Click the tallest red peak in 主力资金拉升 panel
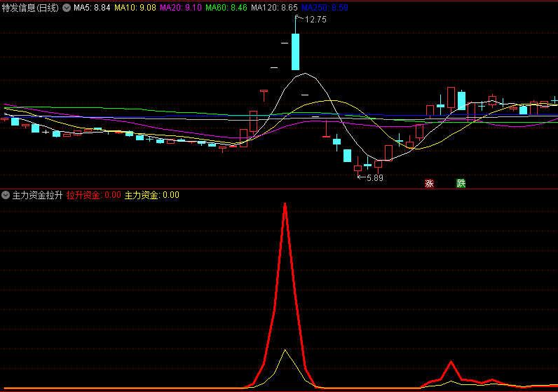558x392 pixels. point(285,205)
